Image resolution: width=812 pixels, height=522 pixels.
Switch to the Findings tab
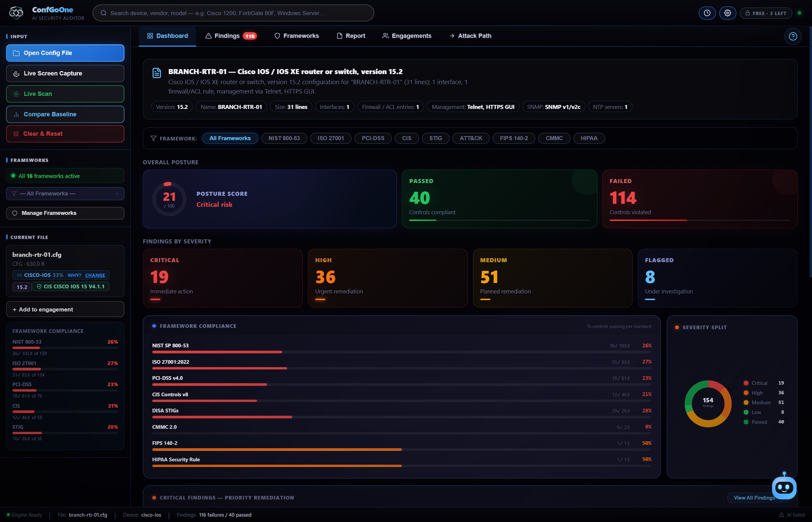(x=231, y=36)
